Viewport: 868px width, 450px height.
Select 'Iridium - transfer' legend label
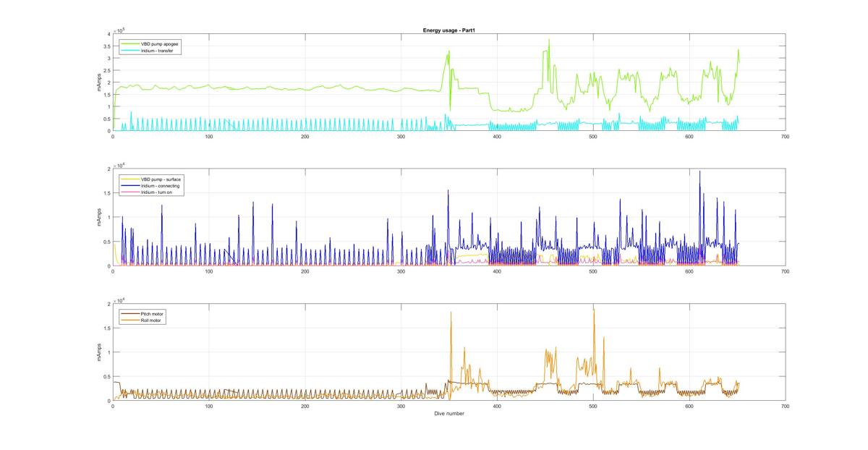tap(156, 51)
